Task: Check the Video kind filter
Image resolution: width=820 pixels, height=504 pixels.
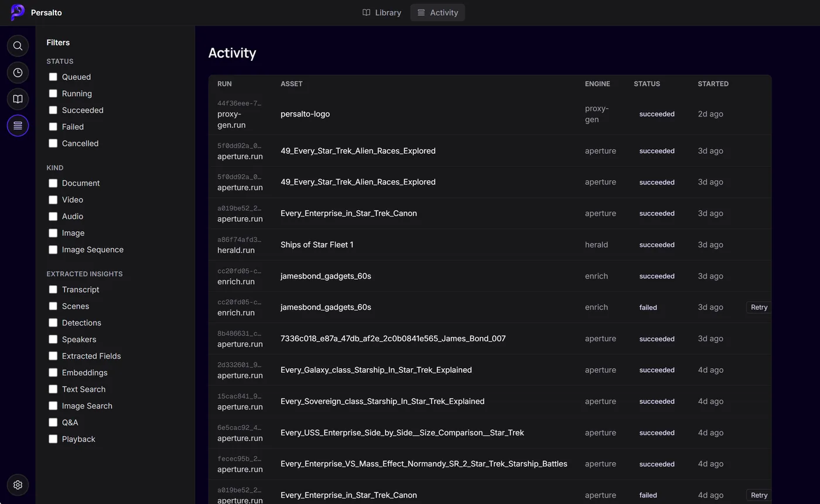Action: tap(53, 200)
